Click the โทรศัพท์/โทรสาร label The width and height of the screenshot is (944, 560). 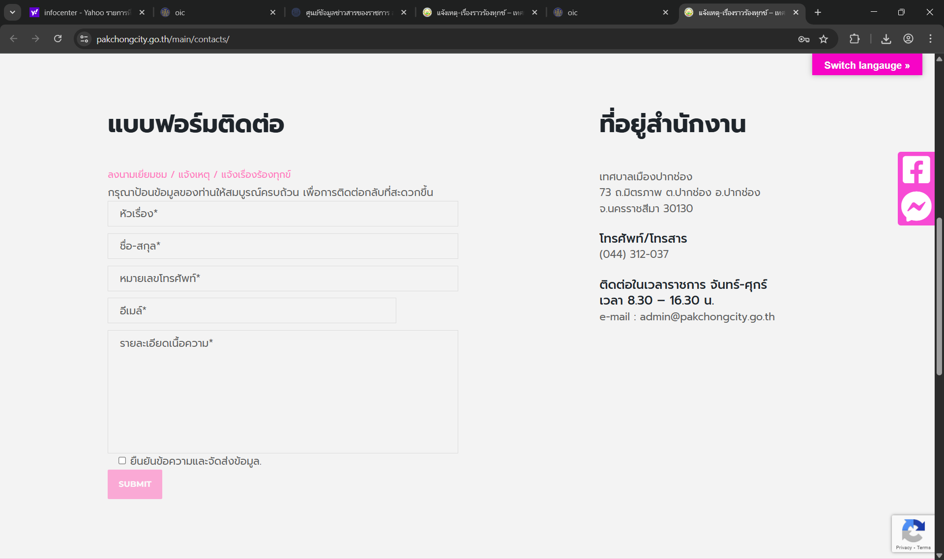pos(643,238)
